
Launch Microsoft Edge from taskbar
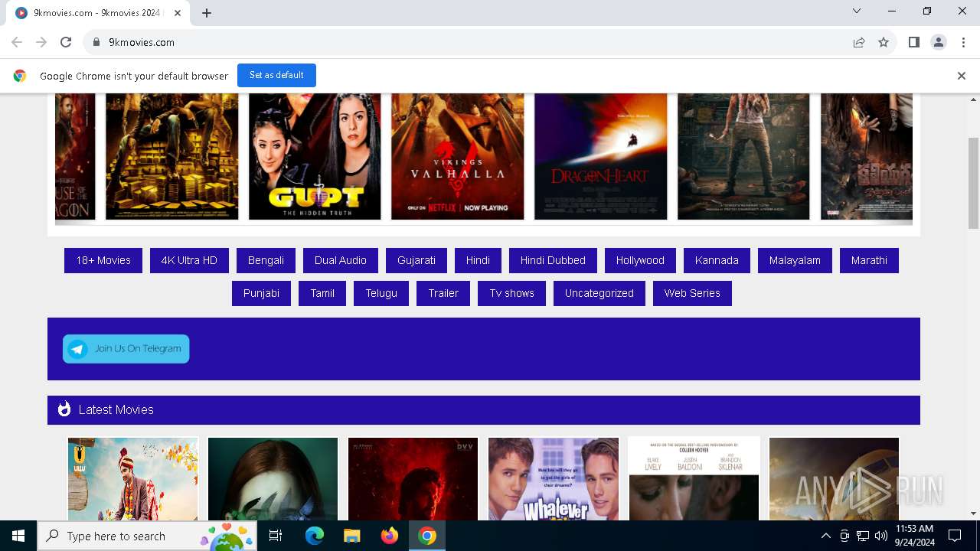pyautogui.click(x=315, y=536)
